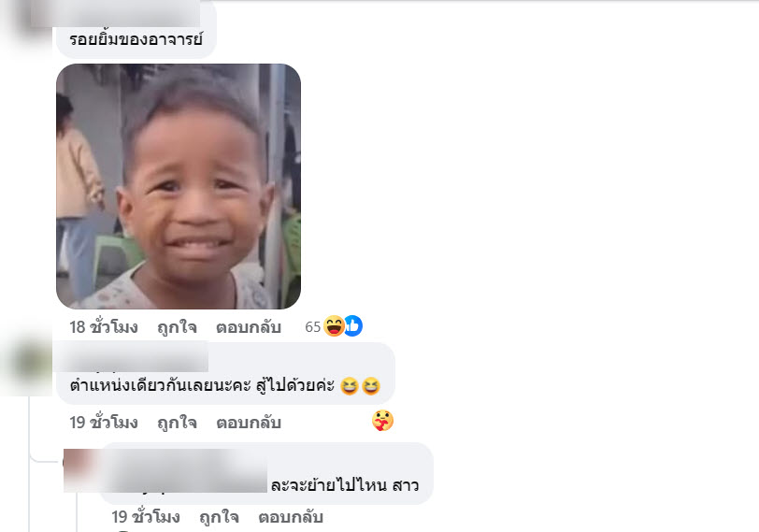Reply to the photo comment via ตอบกลับ
The image size is (759, 532).
[249, 328]
